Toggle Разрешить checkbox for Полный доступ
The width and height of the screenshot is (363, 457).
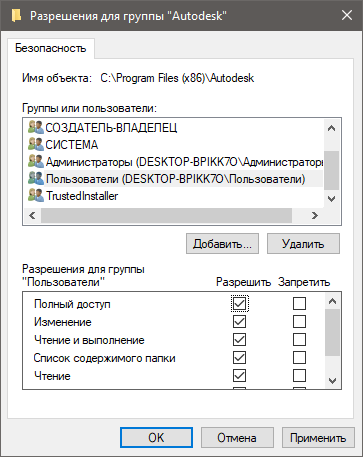pyautogui.click(x=240, y=304)
